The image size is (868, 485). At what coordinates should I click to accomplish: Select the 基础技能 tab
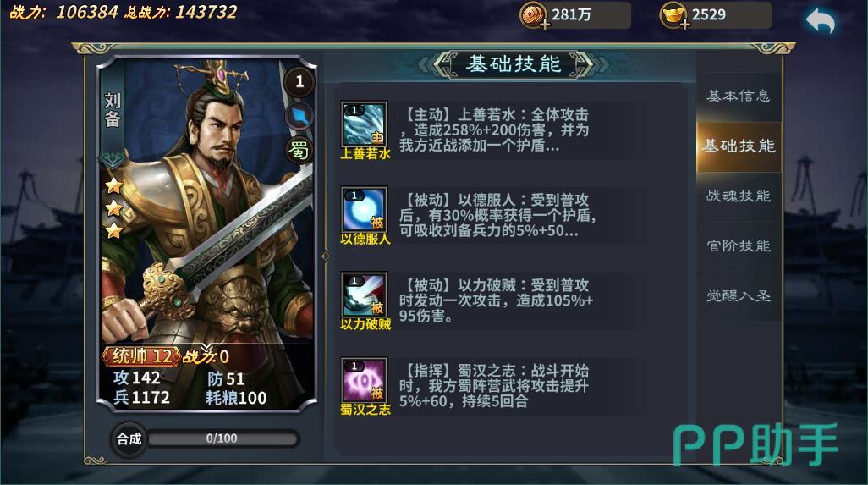[x=739, y=146]
